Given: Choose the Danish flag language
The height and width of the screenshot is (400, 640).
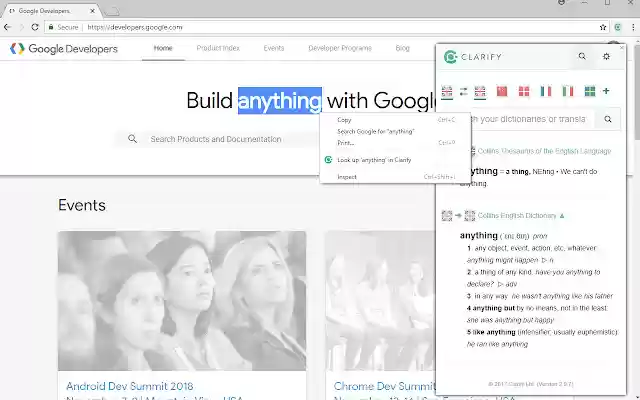Looking at the screenshot, I should click(x=524, y=91).
